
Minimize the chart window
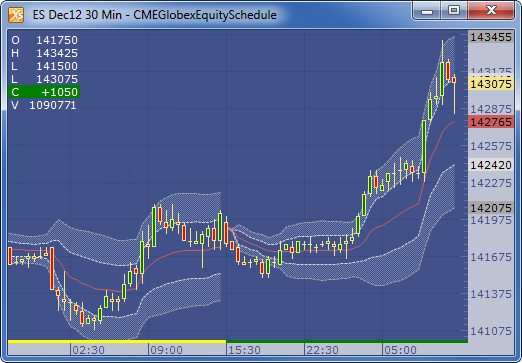pos(427,11)
